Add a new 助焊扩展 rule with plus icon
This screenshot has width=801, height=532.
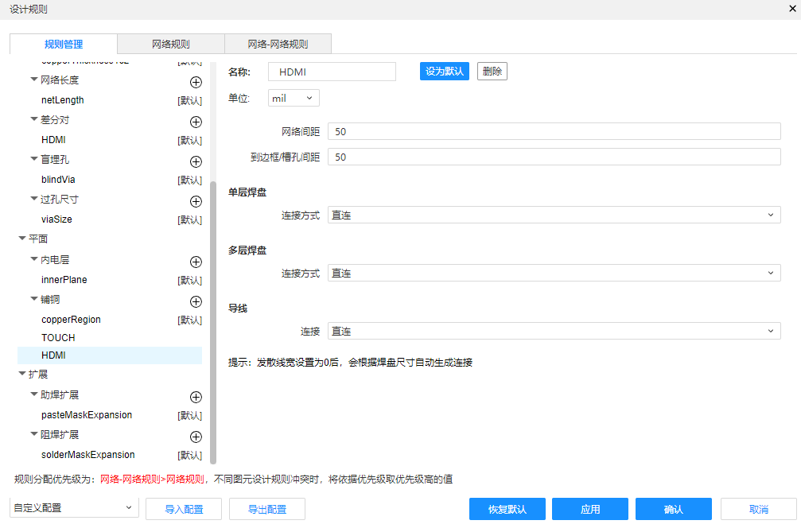(x=196, y=398)
